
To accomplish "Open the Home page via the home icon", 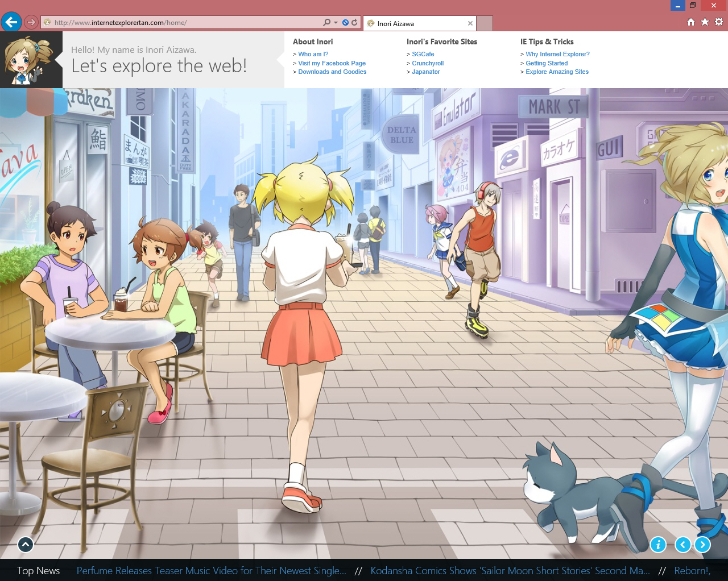I will tap(690, 22).
